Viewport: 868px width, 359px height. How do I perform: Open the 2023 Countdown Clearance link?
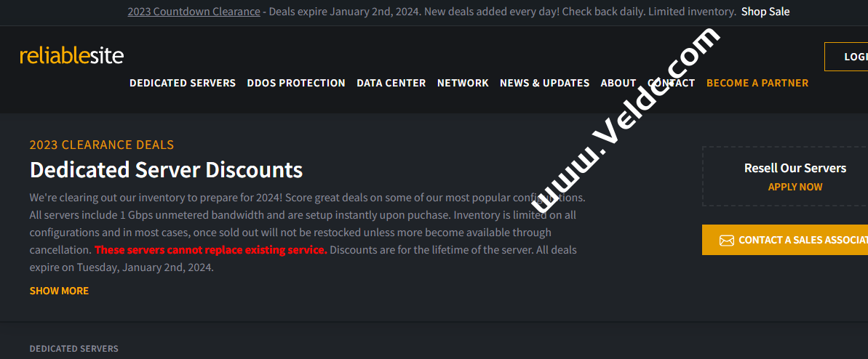point(194,12)
